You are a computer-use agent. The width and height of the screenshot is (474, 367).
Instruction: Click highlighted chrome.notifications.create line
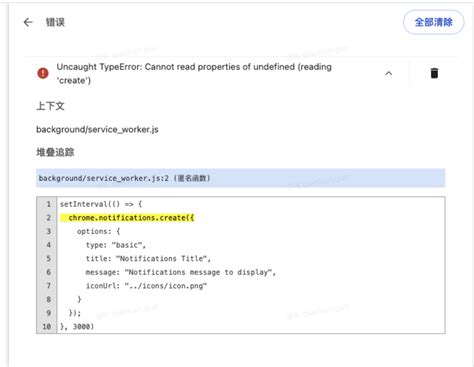(x=127, y=218)
